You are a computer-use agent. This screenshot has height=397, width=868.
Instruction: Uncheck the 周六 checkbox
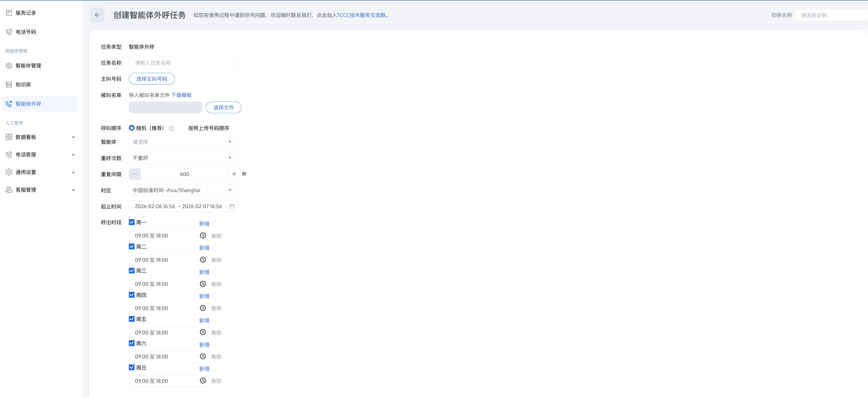pos(132,343)
